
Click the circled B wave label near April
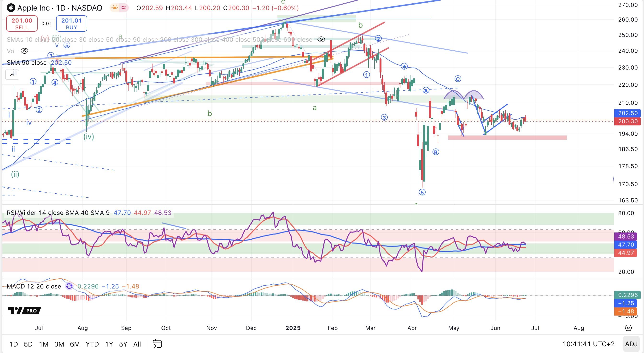436,152
